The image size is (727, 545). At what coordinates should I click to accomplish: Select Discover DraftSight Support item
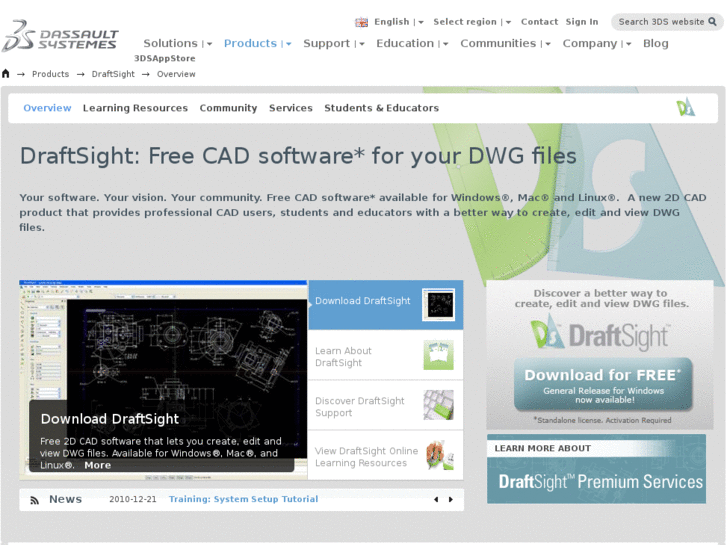(386, 405)
